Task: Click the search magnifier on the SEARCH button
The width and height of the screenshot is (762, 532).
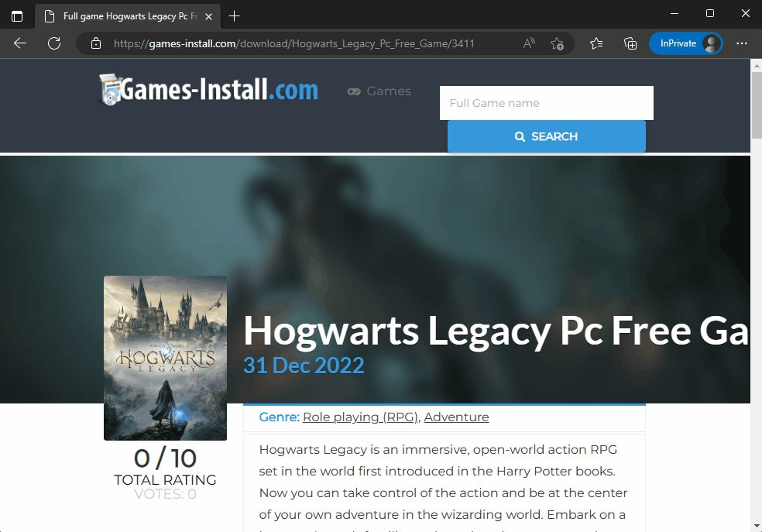Action: pos(520,136)
